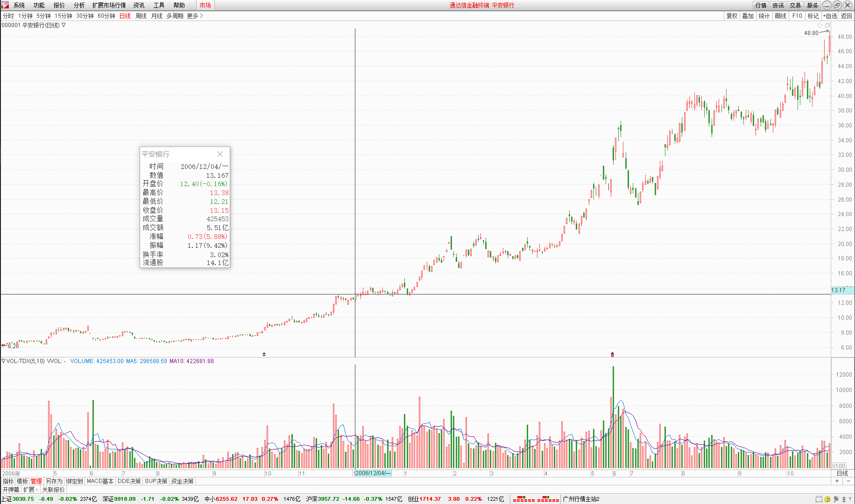Toggle 开弹幕 bullet comments on
The height and width of the screenshot is (504, 855).
click(11, 490)
